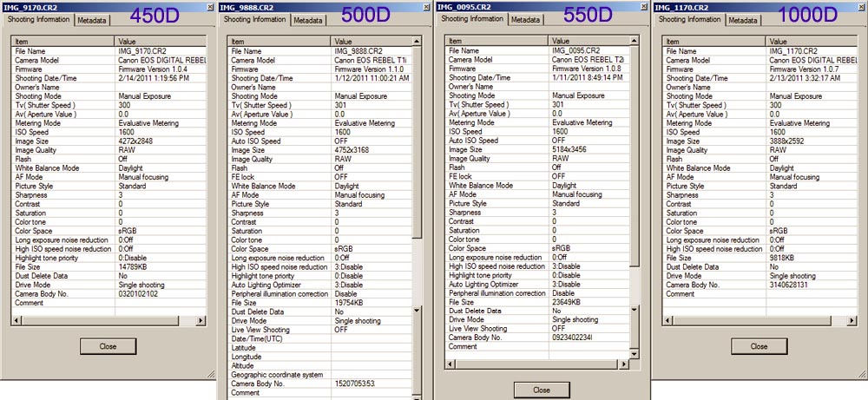Select the '23649KB' file size value

pos(567,302)
